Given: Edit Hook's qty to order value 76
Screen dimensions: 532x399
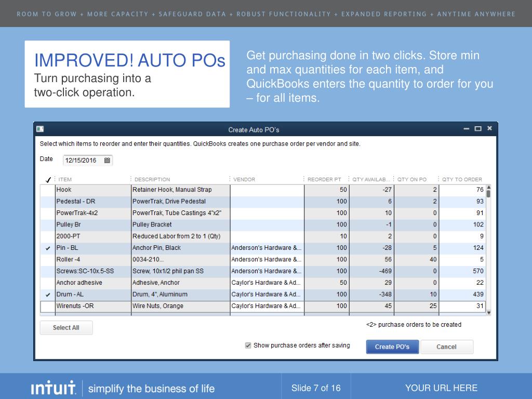Looking at the screenshot, I should (x=462, y=190).
